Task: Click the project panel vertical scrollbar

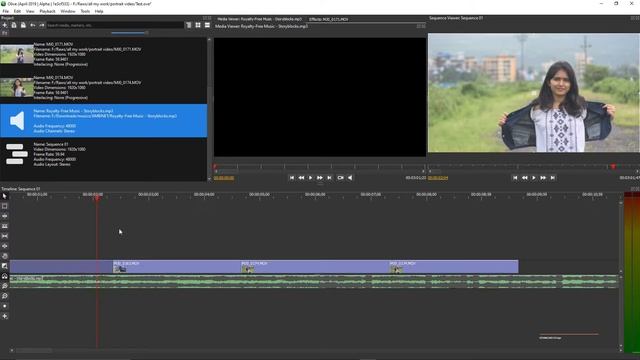Action: click(x=209, y=108)
